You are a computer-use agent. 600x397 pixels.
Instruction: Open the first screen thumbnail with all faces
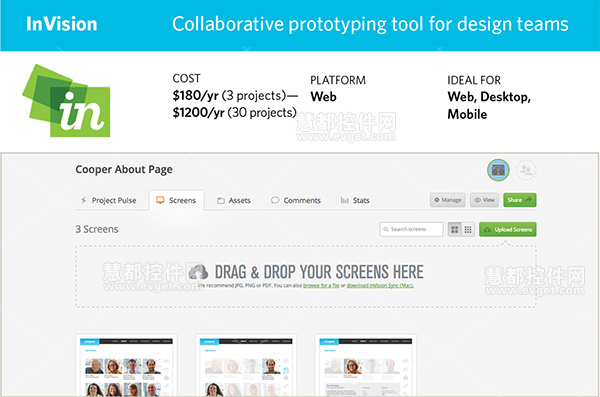coord(126,365)
